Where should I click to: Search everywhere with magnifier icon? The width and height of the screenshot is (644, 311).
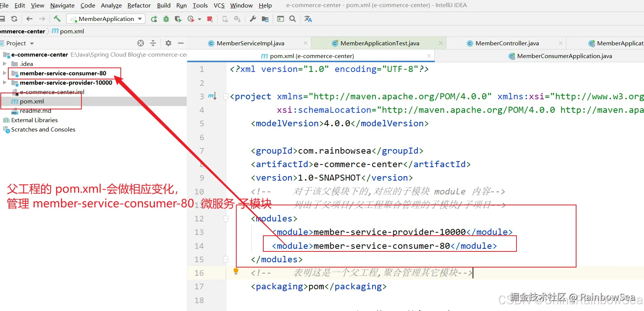pos(293,19)
